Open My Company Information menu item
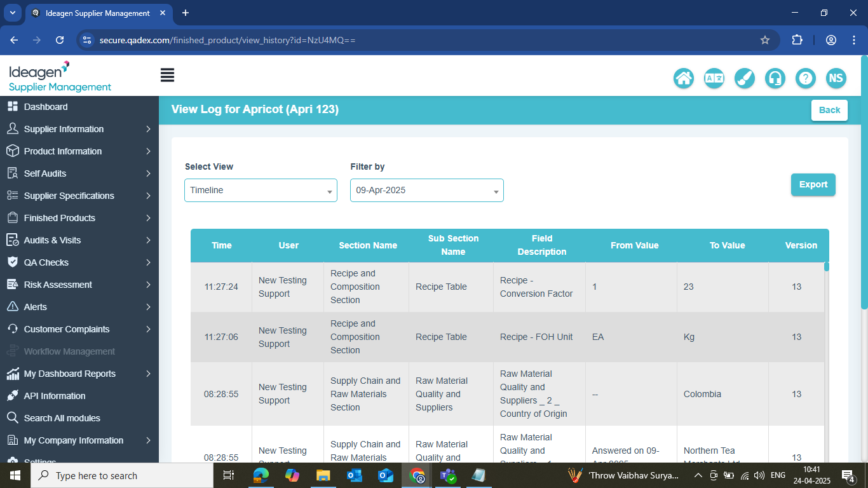Screen dimensions: 868x488 coord(79,440)
